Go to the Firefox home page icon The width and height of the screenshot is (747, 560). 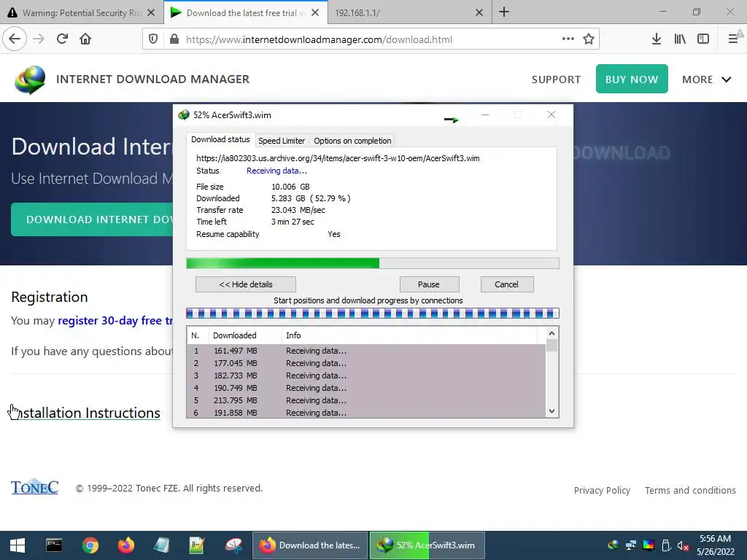85,39
